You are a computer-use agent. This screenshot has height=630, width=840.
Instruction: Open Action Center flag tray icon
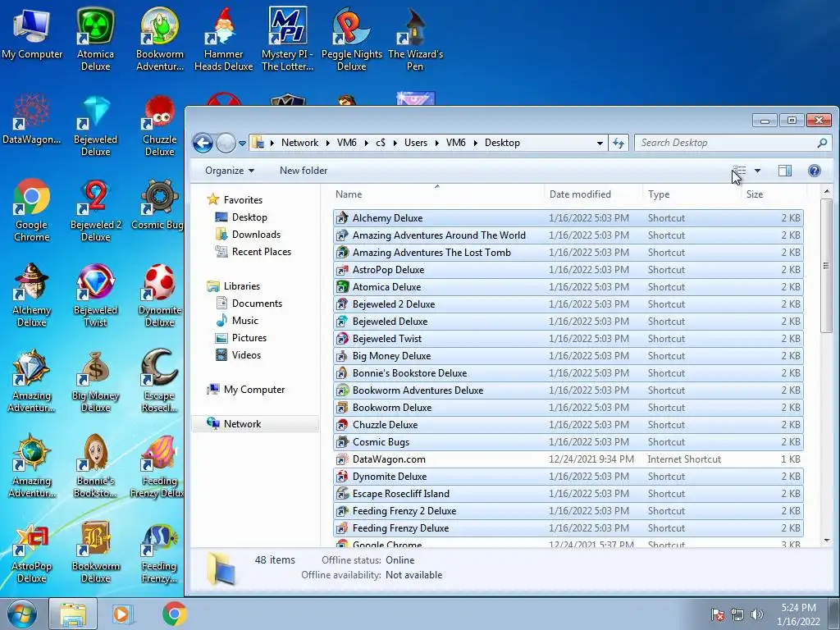pos(717,614)
